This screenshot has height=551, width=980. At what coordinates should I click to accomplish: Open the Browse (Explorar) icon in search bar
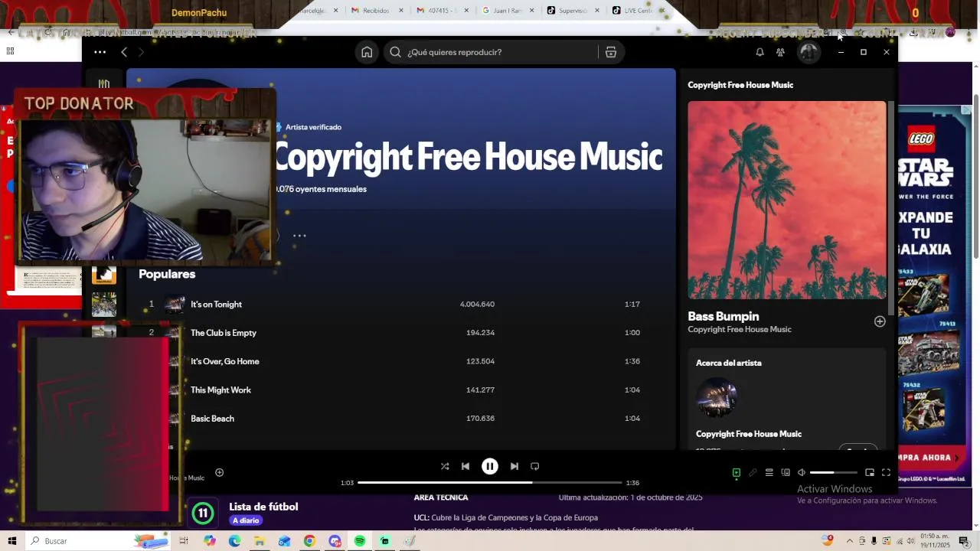(x=610, y=52)
